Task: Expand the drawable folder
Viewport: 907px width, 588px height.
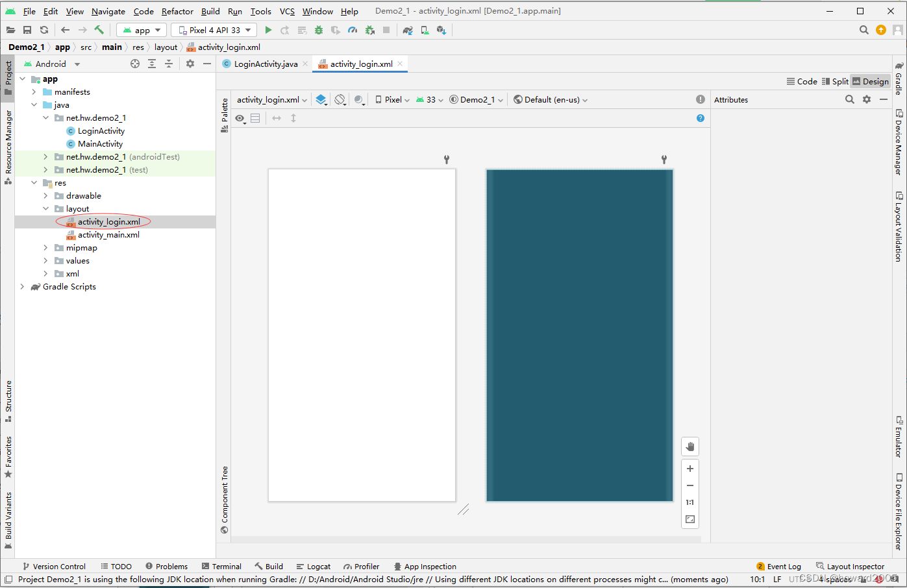Action: (45, 196)
